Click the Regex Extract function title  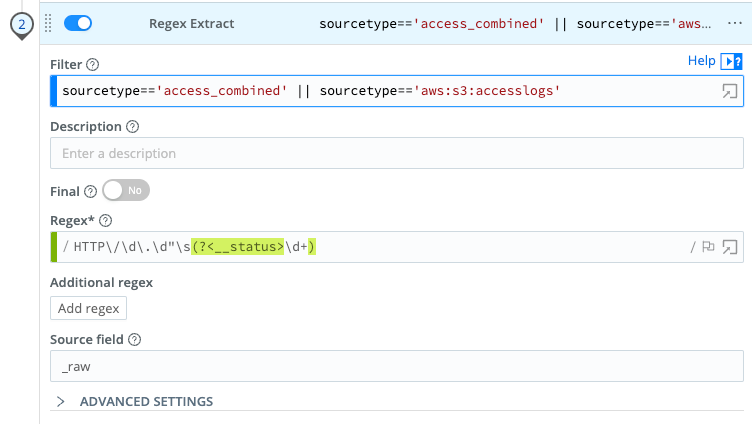[x=191, y=24]
